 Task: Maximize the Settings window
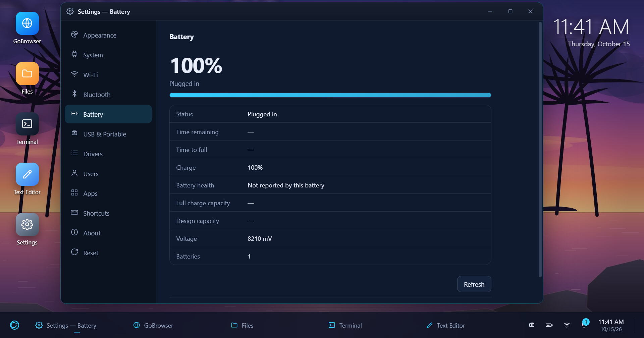click(510, 11)
